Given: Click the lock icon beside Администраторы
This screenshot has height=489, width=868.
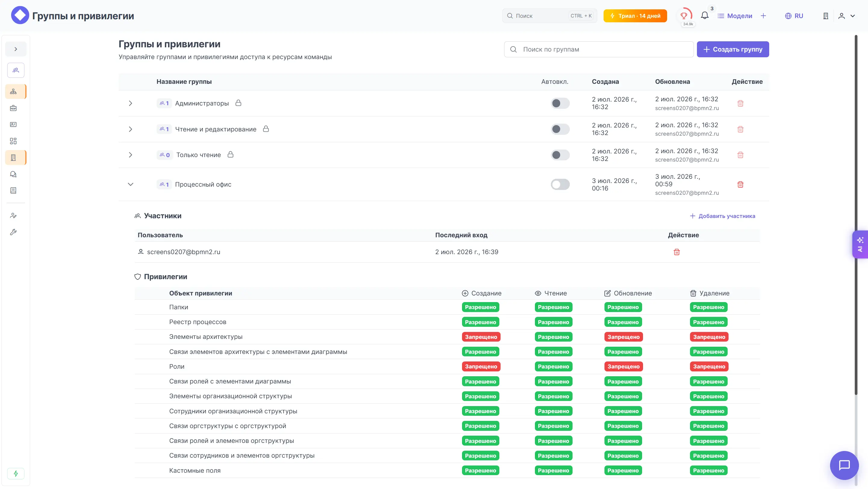Looking at the screenshot, I should pos(238,103).
